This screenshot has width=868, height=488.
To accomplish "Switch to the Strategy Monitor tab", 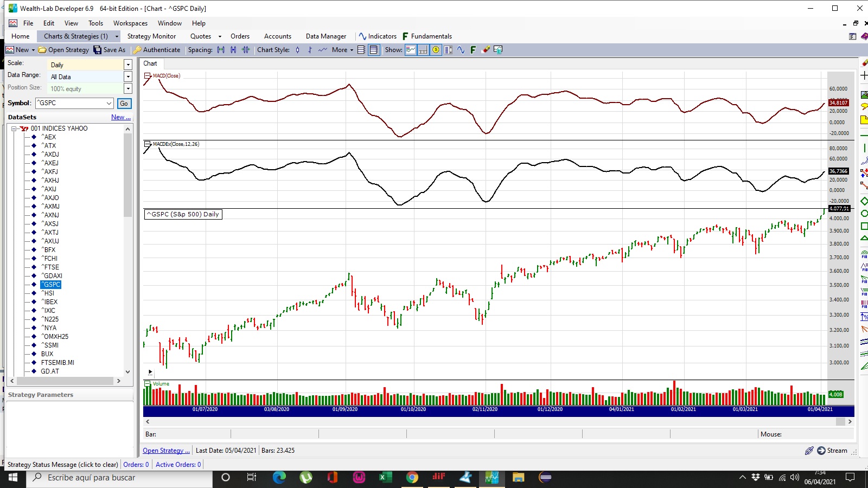I will (x=151, y=36).
